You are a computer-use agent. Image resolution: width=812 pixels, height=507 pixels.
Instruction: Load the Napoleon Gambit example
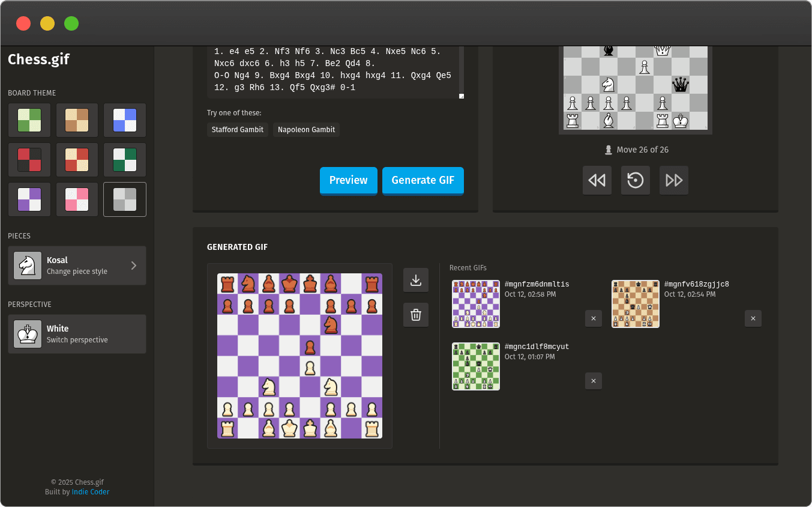pyautogui.click(x=306, y=129)
